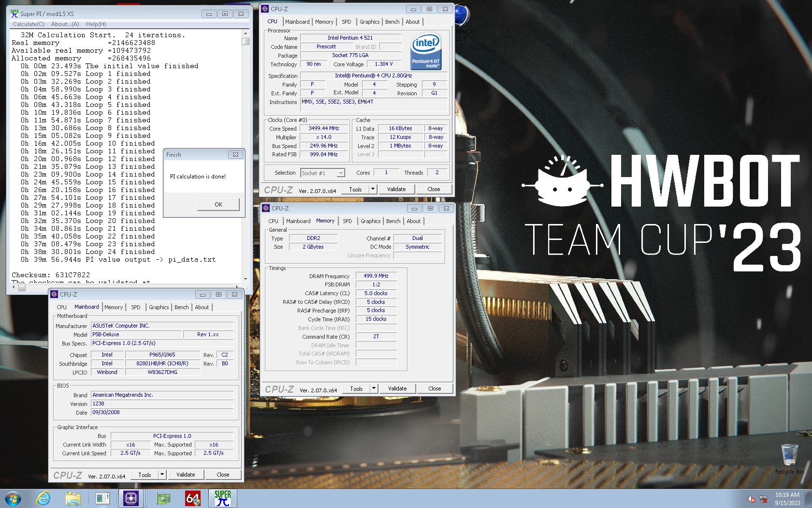Select CPU tab in Memory CPU-Z window
Screen dimensions: 812x508
click(274, 221)
